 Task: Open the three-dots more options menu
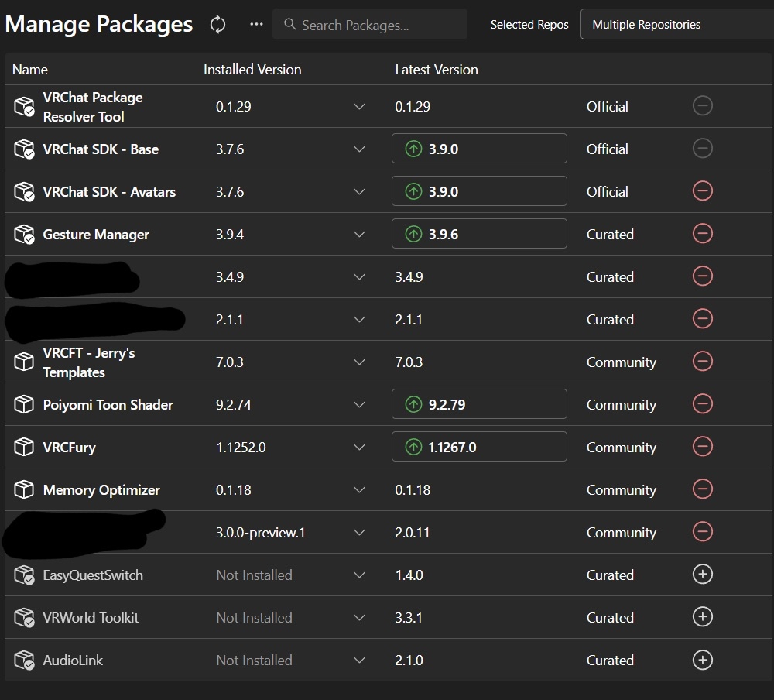(256, 25)
